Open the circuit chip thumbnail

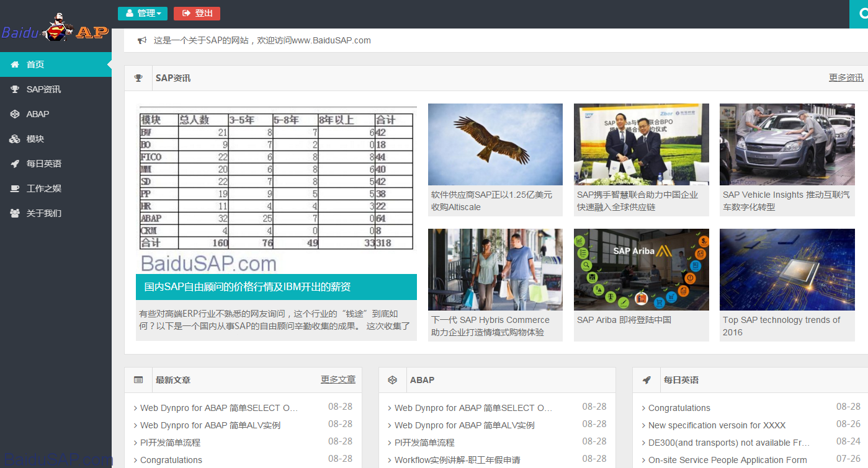point(787,270)
